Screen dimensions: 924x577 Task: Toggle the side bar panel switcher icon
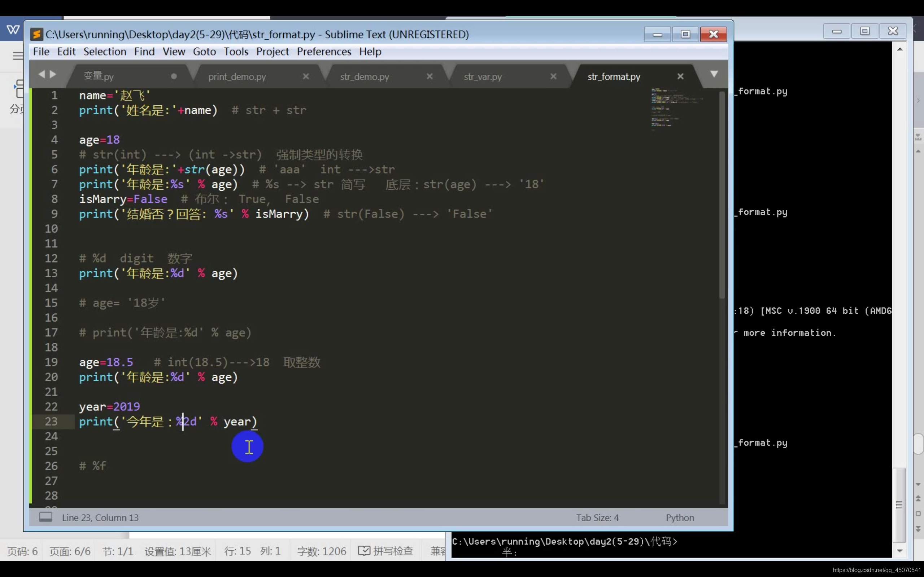[x=45, y=517]
